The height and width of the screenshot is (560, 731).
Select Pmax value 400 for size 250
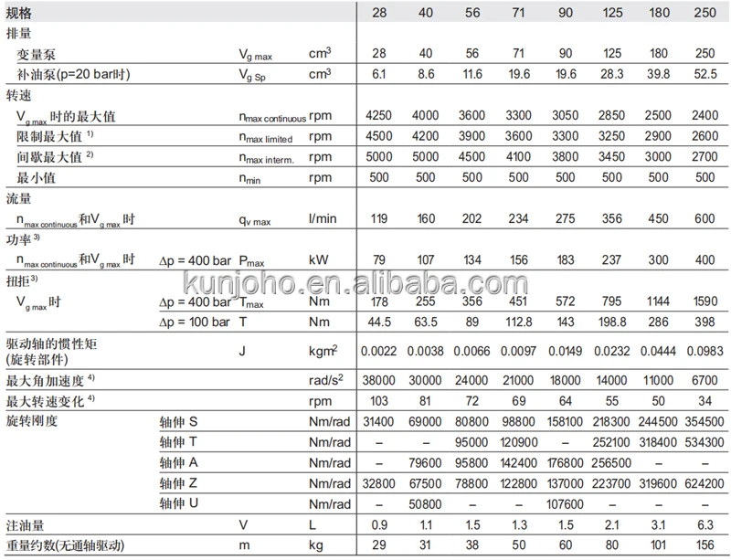[705, 260]
